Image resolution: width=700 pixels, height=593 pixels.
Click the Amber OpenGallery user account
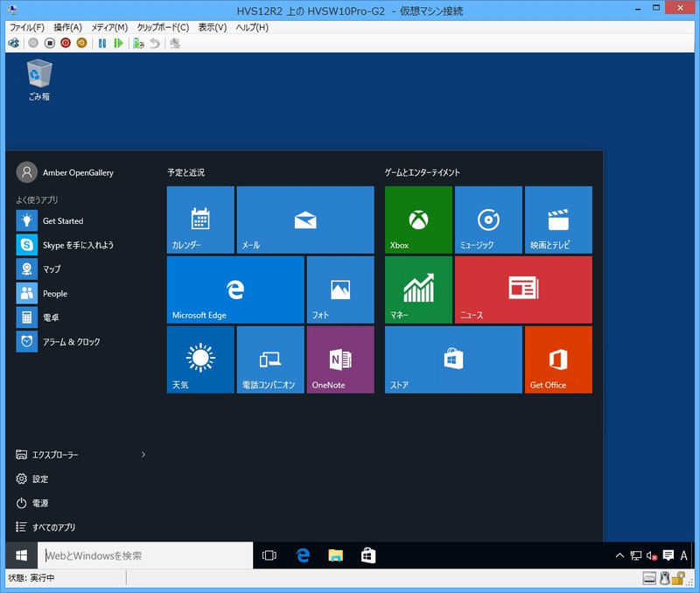coord(65,172)
